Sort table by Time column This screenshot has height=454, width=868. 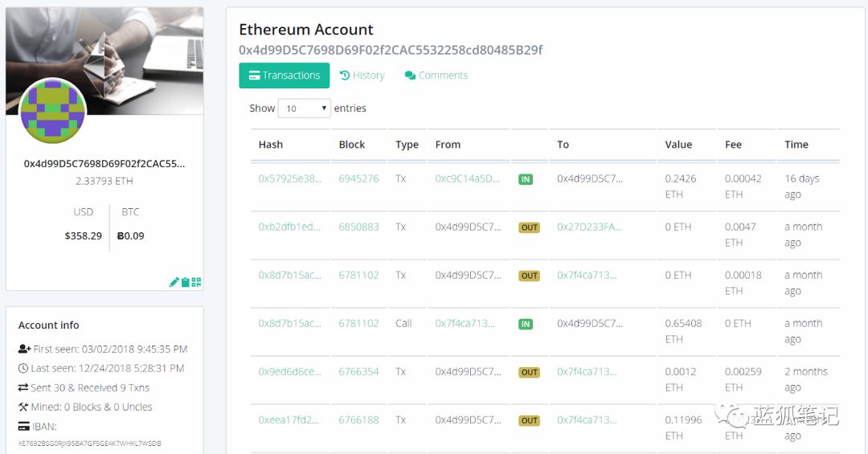click(796, 145)
